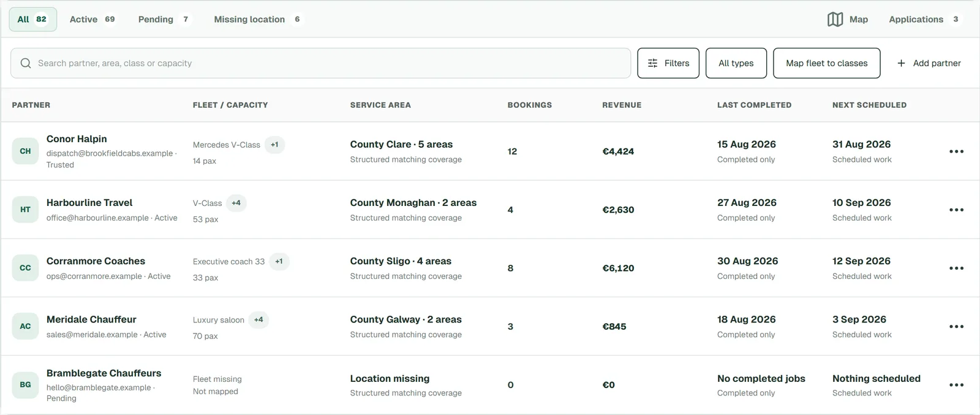Viewport: 980px width, 415px height.
Task: Click the 10 Sep 2026 date
Action: (x=862, y=203)
